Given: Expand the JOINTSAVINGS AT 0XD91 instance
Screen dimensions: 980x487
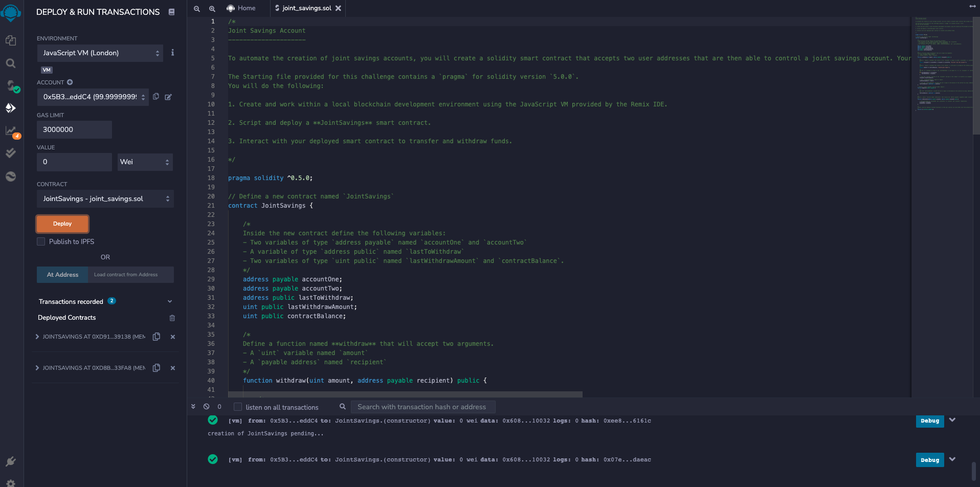Looking at the screenshot, I should pos(37,337).
